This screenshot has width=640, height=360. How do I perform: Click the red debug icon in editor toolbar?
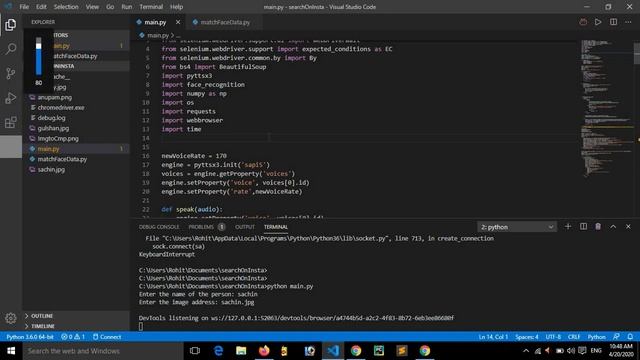tap(583, 22)
